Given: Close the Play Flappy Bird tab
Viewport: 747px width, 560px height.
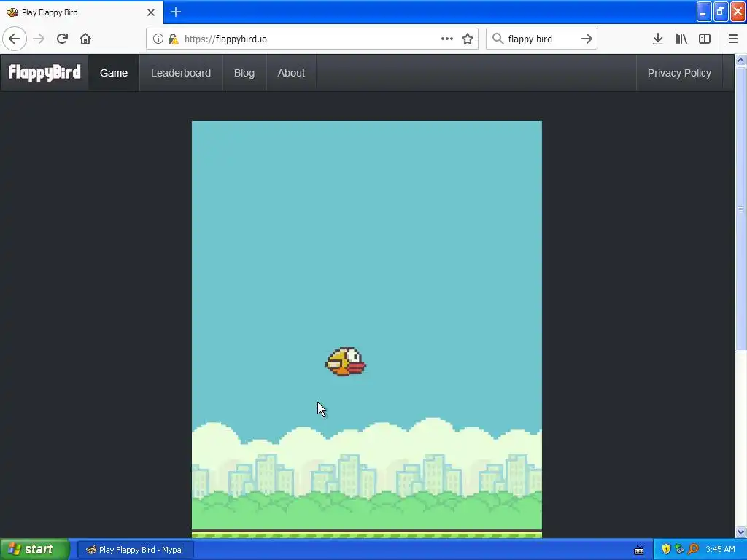Looking at the screenshot, I should coord(151,12).
